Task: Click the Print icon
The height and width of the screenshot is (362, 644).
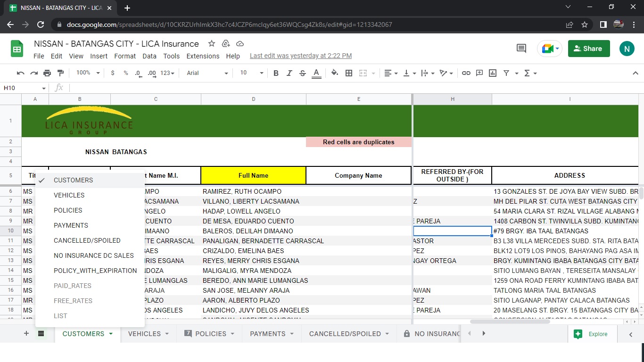Action: (47, 73)
